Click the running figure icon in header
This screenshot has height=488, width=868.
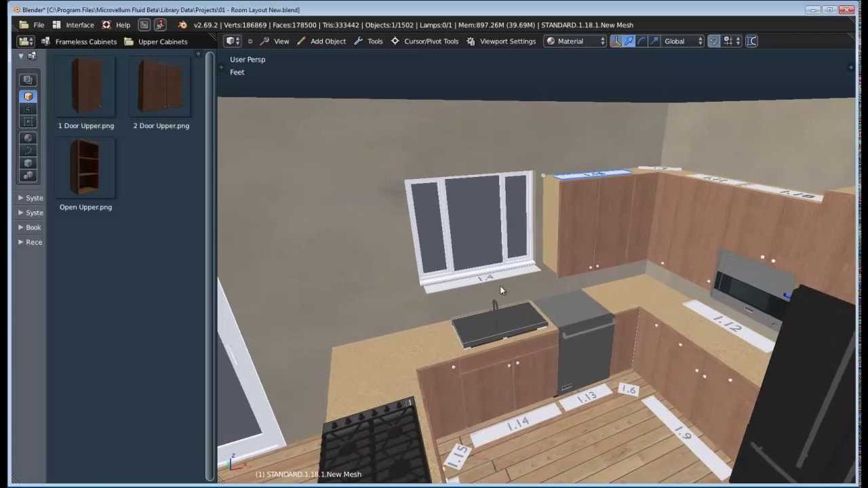[x=160, y=25]
